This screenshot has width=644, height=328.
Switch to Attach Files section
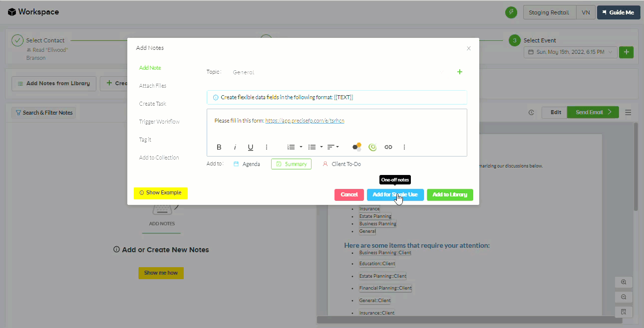click(152, 86)
